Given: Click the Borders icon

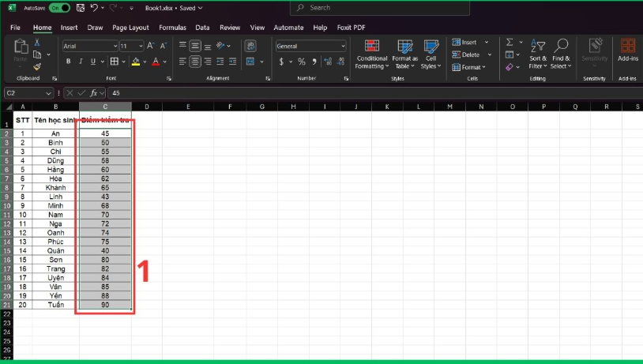Looking at the screenshot, I should pos(115,62).
